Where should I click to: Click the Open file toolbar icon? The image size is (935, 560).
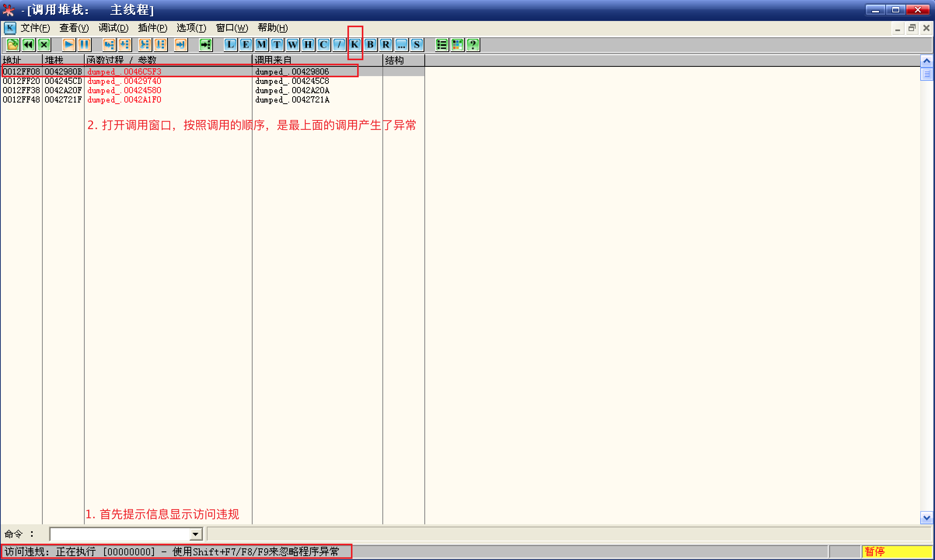[x=12, y=45]
